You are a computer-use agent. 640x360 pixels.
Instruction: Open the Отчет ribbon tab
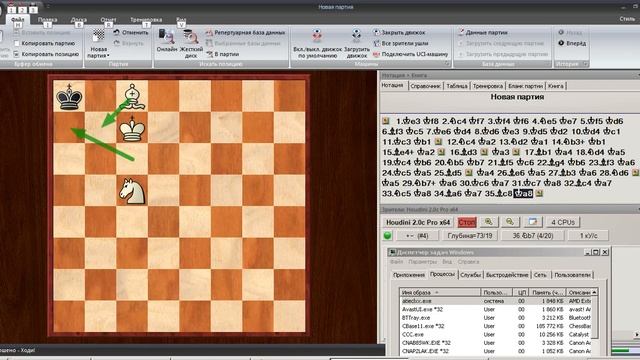pyautogui.click(x=108, y=19)
